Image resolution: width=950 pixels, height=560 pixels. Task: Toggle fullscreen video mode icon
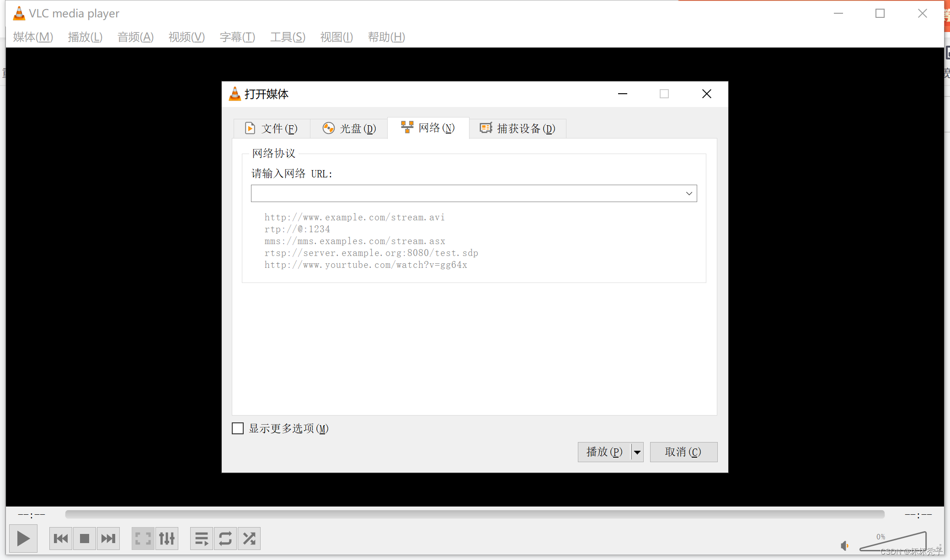143,539
